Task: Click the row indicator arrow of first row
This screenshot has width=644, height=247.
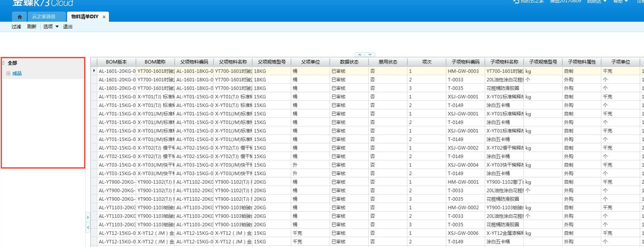Action: (x=94, y=71)
